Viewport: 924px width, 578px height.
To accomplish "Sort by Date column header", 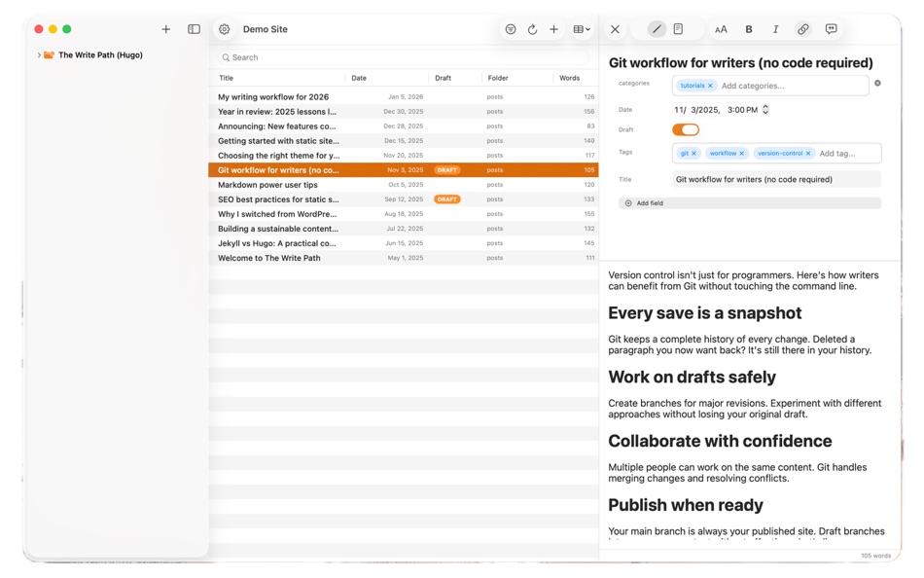I will (x=359, y=78).
